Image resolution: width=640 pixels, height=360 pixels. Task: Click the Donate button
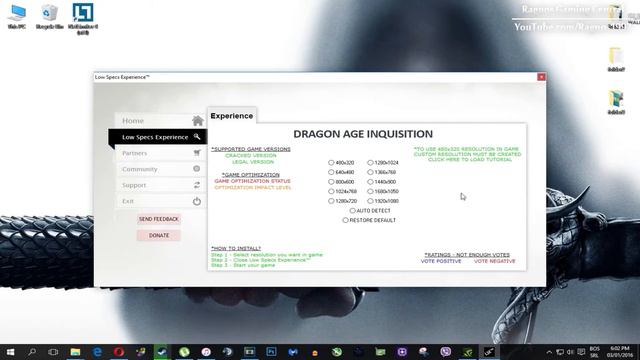click(x=159, y=236)
